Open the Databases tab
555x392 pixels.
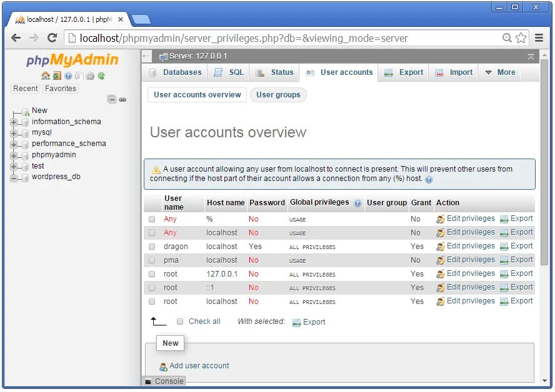click(x=176, y=72)
